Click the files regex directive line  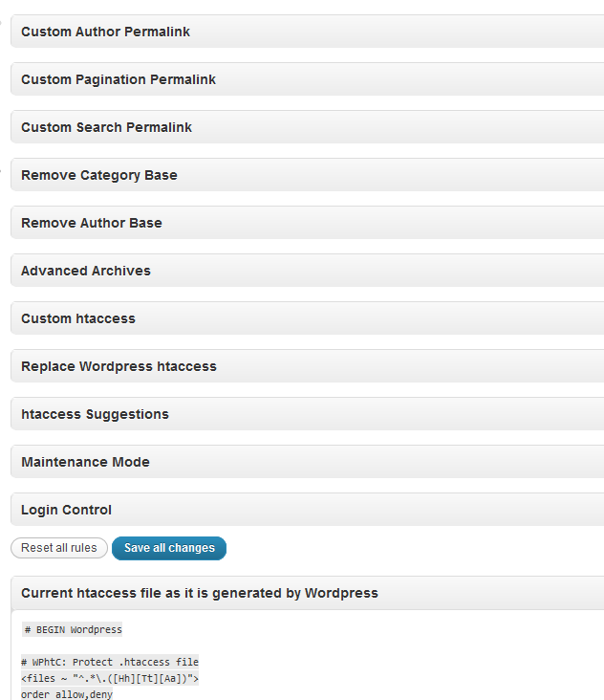point(110,679)
